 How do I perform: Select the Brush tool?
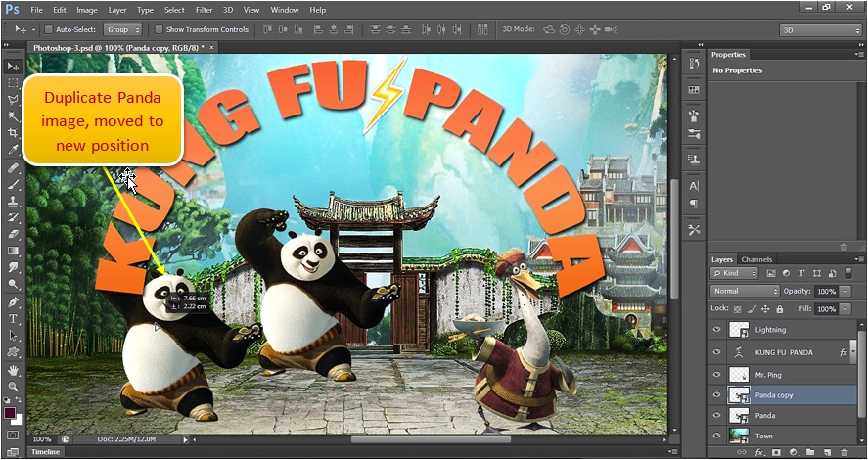13,184
